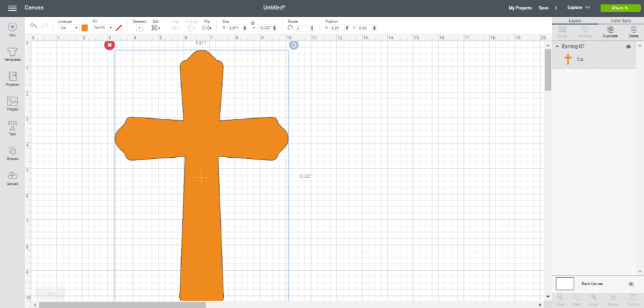Adjust the height stepper arrows

coord(274,28)
